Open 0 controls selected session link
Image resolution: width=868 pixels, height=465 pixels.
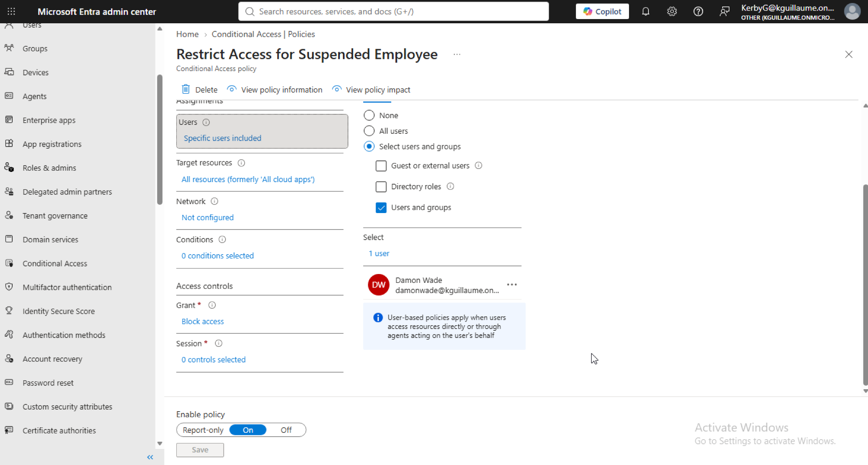click(x=214, y=360)
